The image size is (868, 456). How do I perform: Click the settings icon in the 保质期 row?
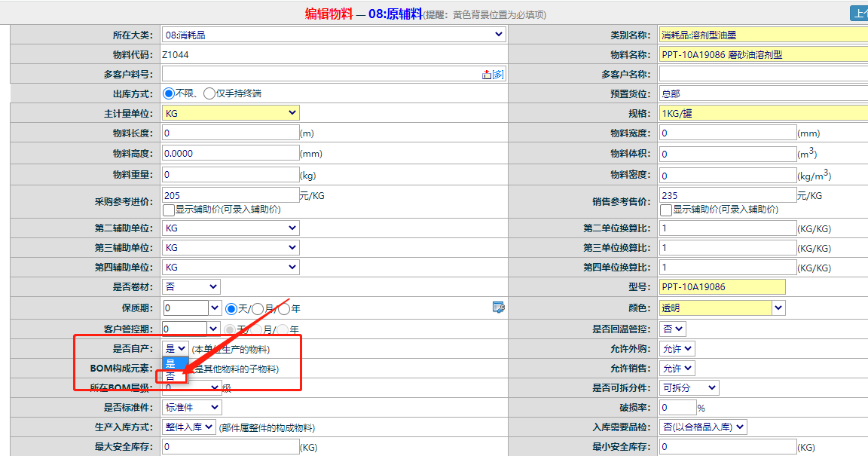[x=498, y=307]
